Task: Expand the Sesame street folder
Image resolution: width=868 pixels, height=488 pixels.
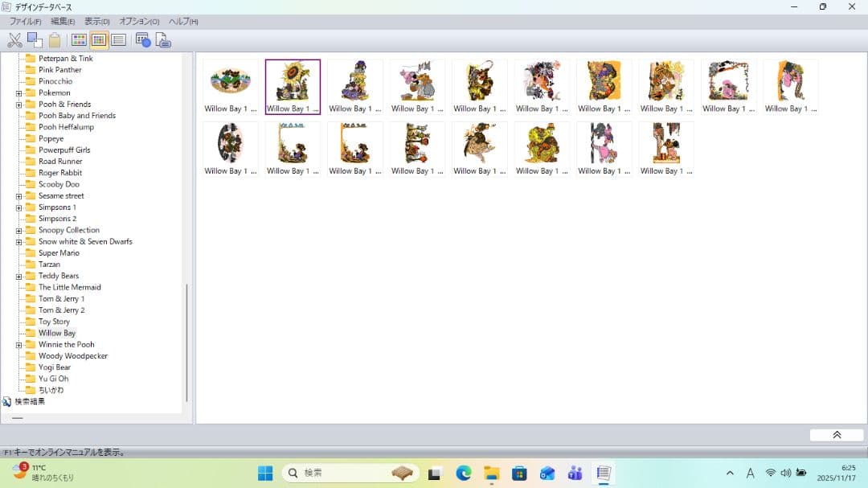Action: point(18,196)
